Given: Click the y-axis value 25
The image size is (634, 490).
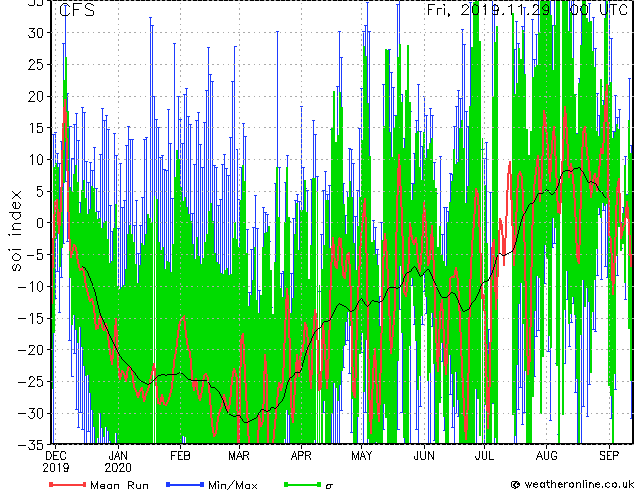Looking at the screenshot, I should (x=36, y=64).
